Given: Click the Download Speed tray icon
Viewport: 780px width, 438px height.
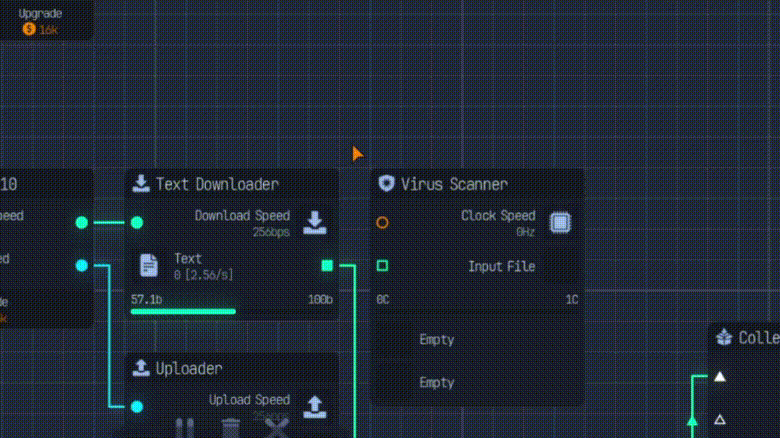Looking at the screenshot, I should click(x=315, y=222).
